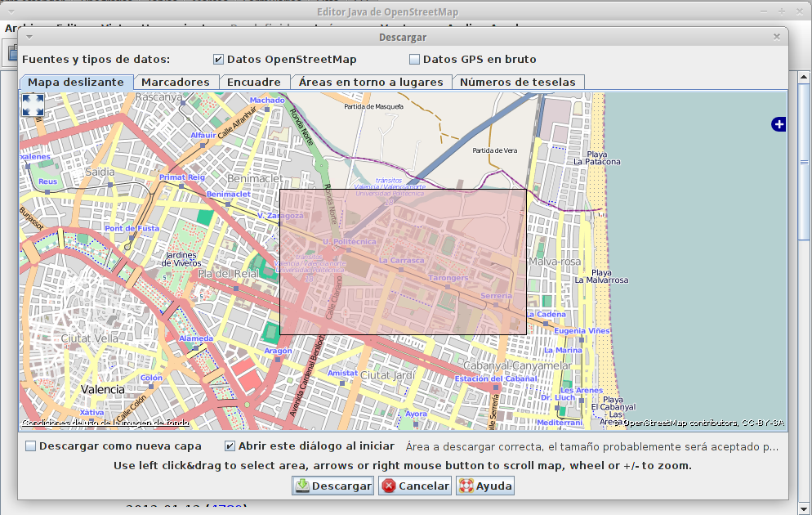Click the blue plus icon on map
The image size is (812, 515).
click(x=779, y=124)
